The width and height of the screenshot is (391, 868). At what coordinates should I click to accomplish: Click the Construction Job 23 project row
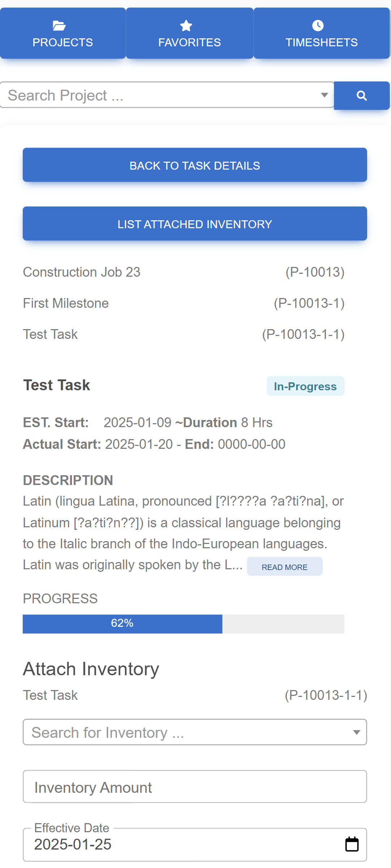point(184,272)
